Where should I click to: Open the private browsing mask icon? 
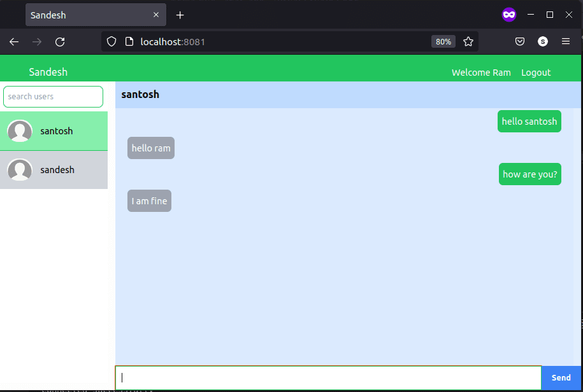(x=508, y=15)
